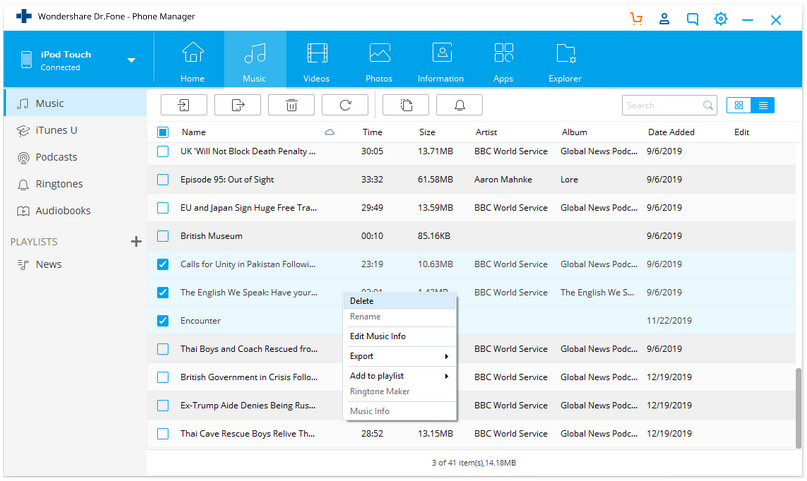Open the Apps tab
This screenshot has height=481, width=807.
503,62
